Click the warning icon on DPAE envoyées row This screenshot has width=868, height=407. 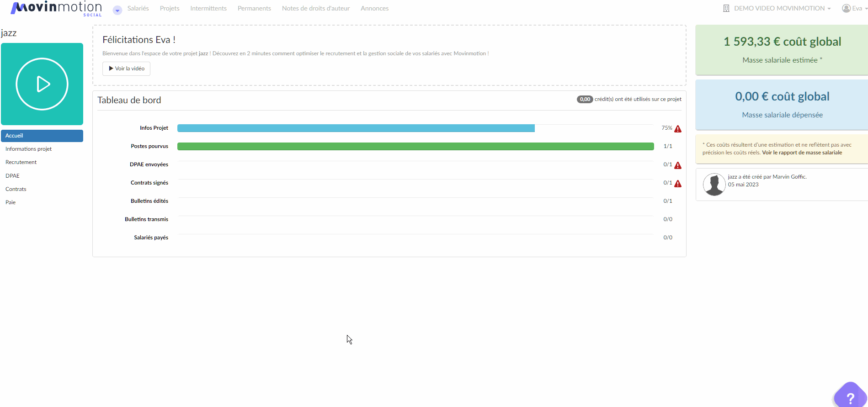click(678, 165)
